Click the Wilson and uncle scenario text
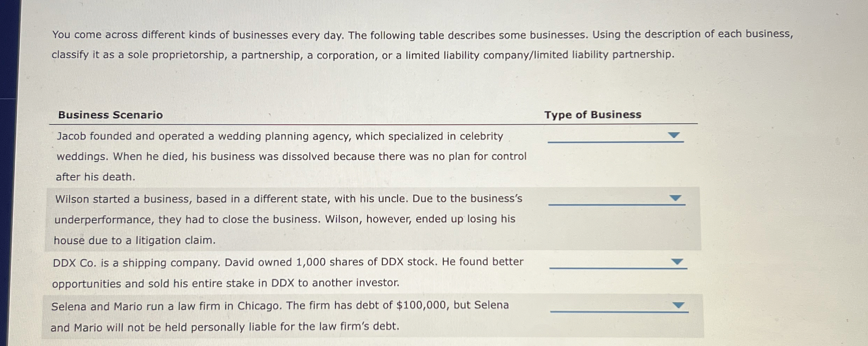The image size is (868, 346). 288,219
